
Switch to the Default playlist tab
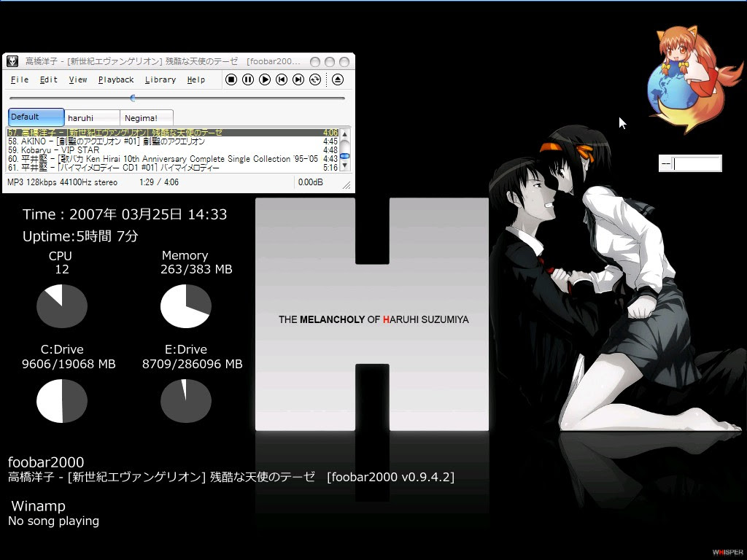pos(36,117)
